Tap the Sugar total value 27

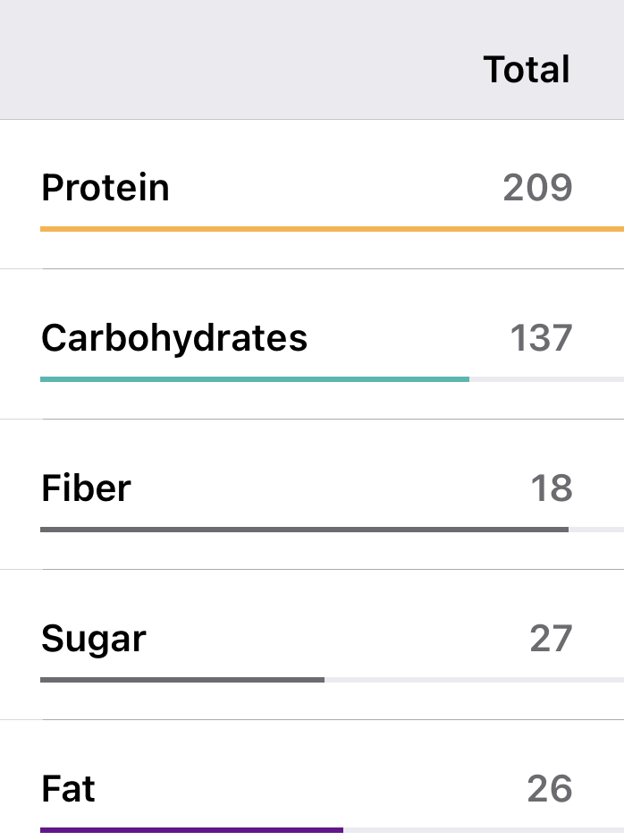click(x=551, y=639)
